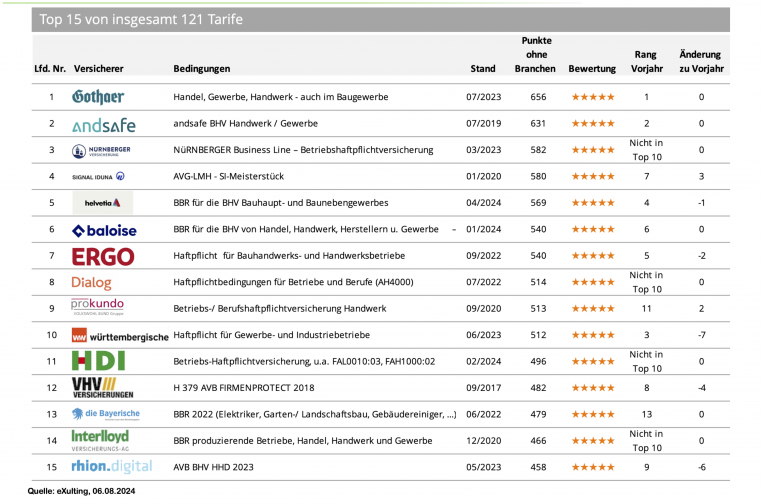Click the die Bayerische logo
Viewport: 763px width, 500px height.
[x=106, y=414]
